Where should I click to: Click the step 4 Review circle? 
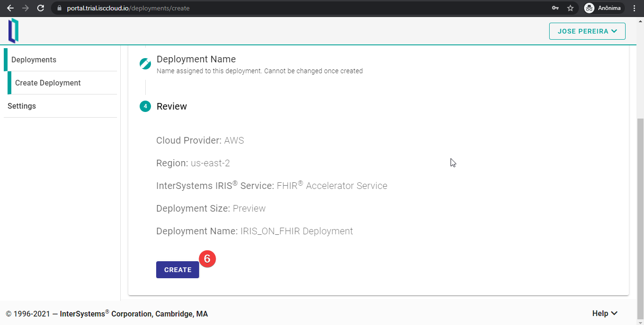[x=145, y=106]
